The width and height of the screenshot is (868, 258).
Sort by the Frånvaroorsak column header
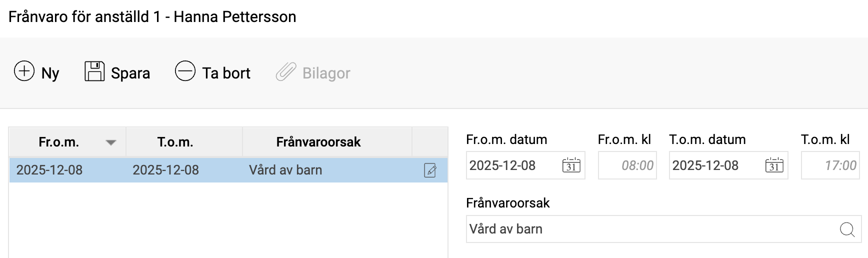(x=318, y=142)
